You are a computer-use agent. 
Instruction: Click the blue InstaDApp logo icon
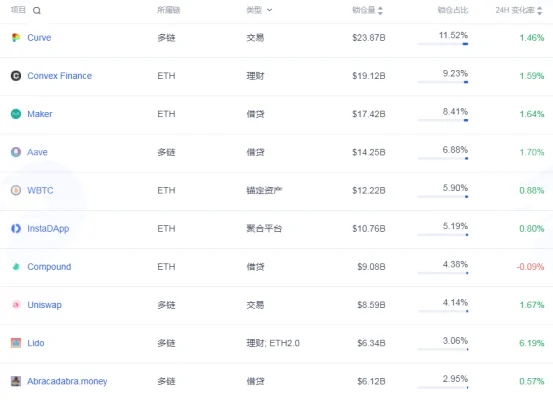pos(16,228)
